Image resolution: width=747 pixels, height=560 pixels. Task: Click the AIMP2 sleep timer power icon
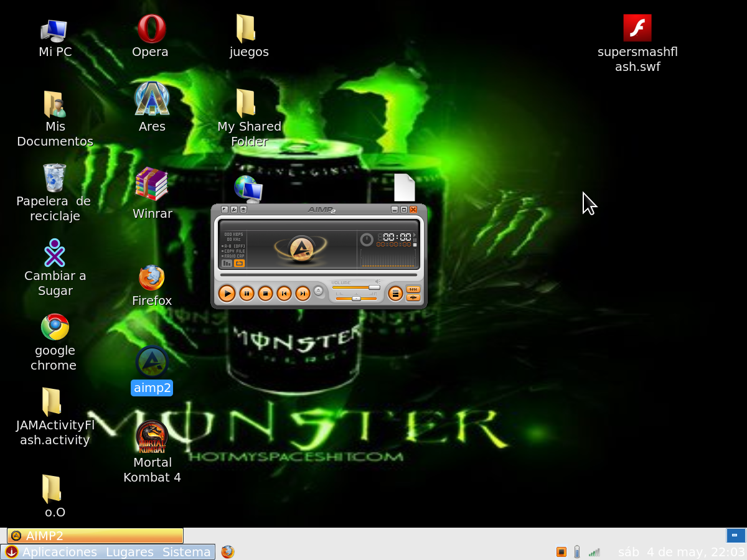click(367, 240)
